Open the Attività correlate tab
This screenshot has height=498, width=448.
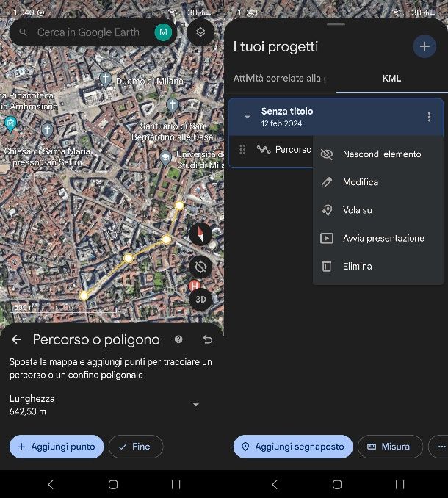[280, 78]
